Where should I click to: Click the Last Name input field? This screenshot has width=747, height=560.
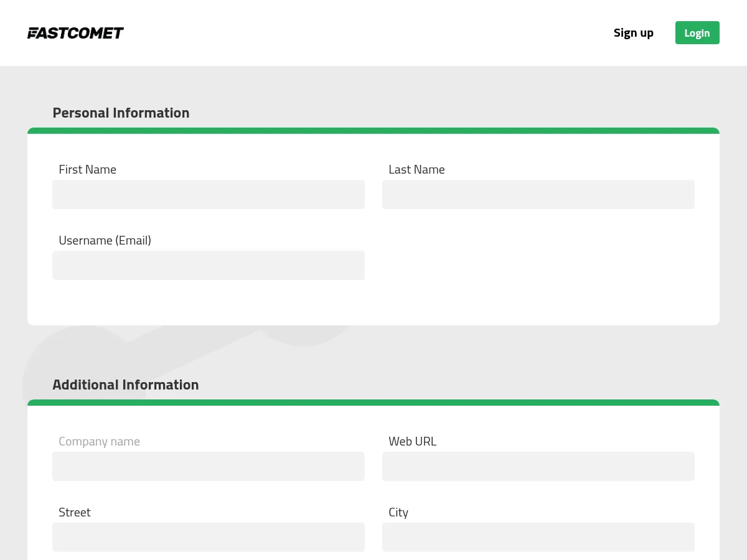pyautogui.click(x=538, y=194)
